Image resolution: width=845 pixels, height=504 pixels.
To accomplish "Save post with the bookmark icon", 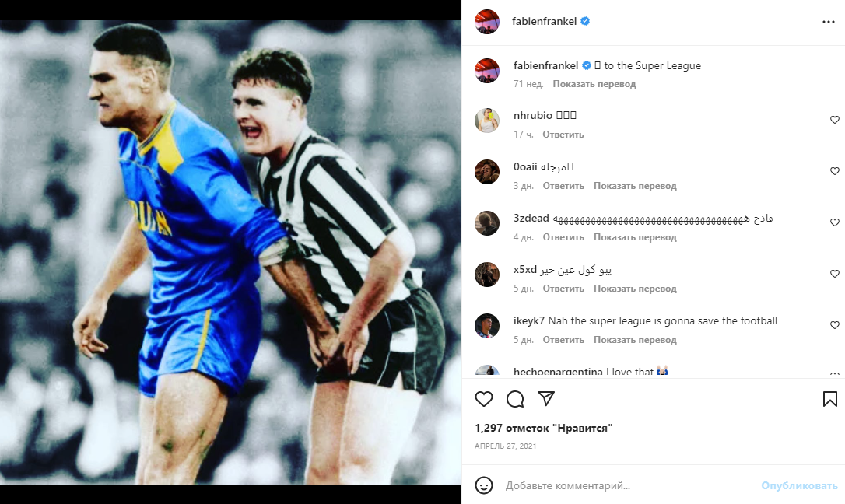I will [830, 399].
